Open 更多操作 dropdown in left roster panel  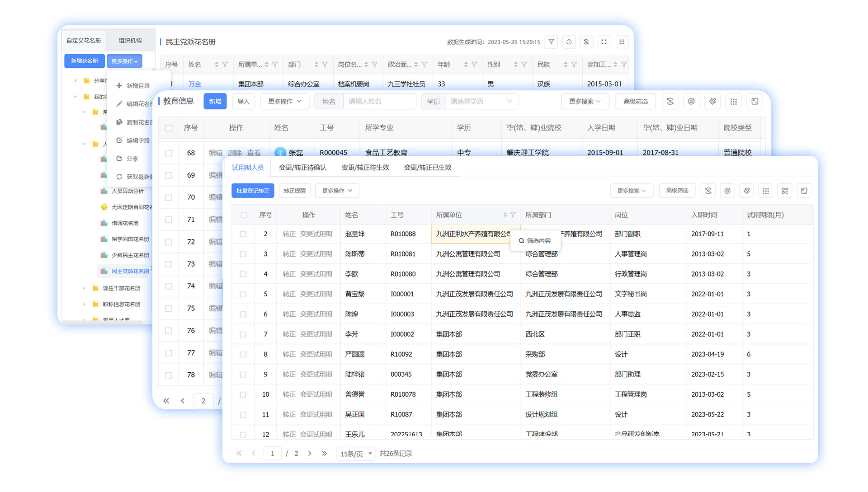click(124, 61)
